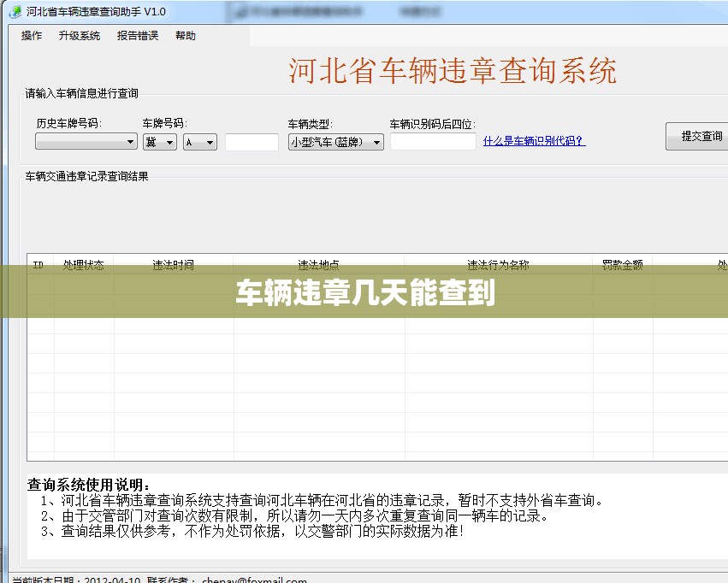Expand the 车辆类型 小型汽车(蓝牌) dropdown
This screenshot has height=583, width=728.
pos(335,142)
